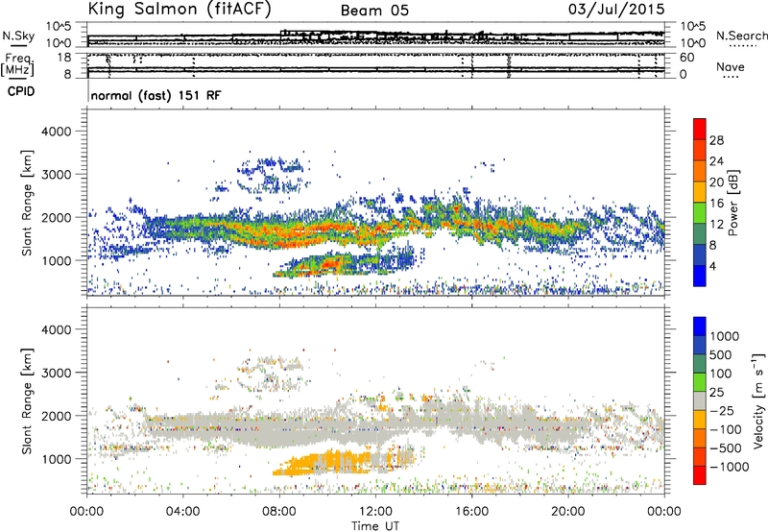The width and height of the screenshot is (768, 532).
Task: Click the "CPID" row label
Action: pos(21,91)
